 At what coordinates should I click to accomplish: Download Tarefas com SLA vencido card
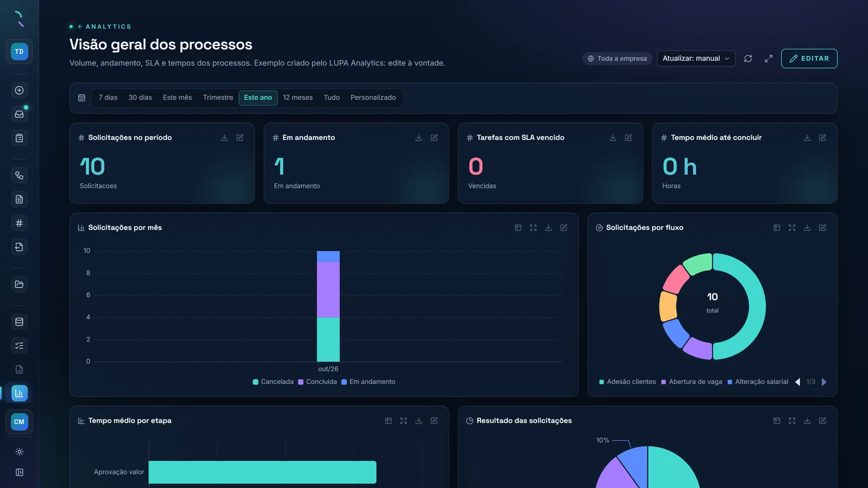[613, 138]
